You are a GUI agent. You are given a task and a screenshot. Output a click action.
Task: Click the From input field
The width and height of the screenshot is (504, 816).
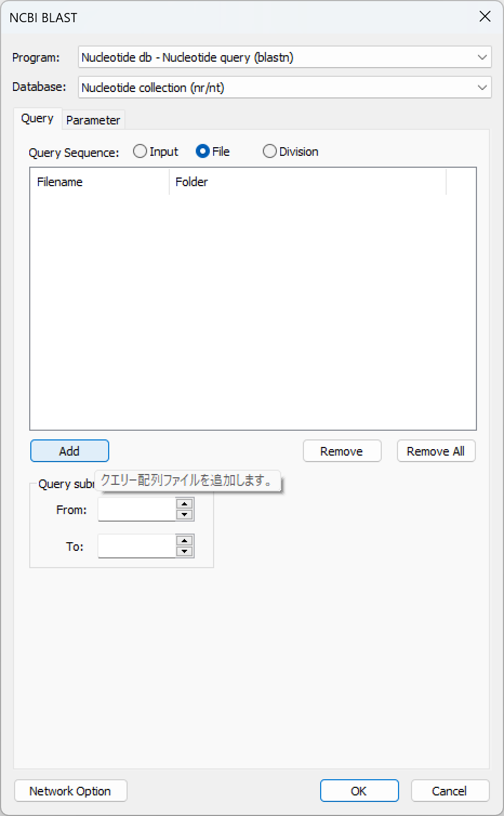coord(137,510)
